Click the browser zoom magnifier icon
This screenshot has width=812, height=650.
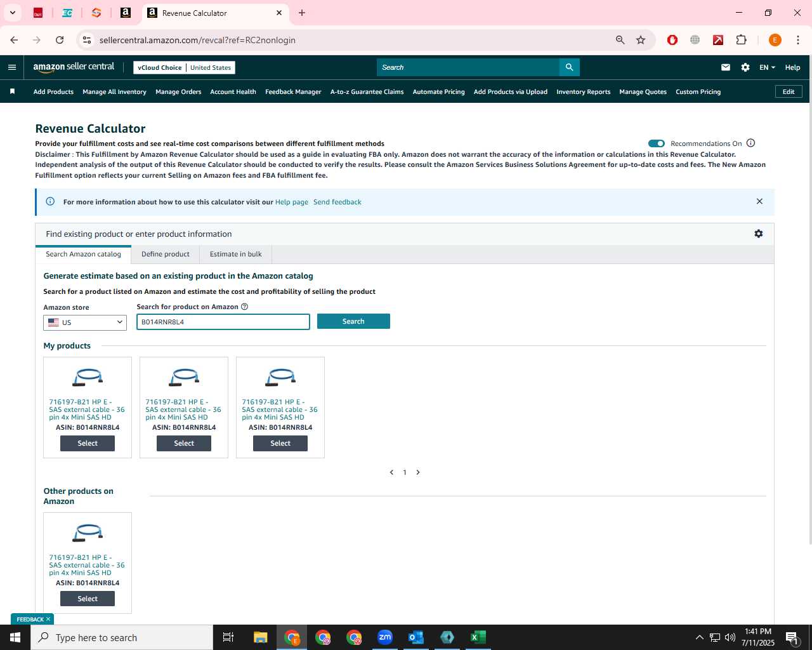(620, 40)
